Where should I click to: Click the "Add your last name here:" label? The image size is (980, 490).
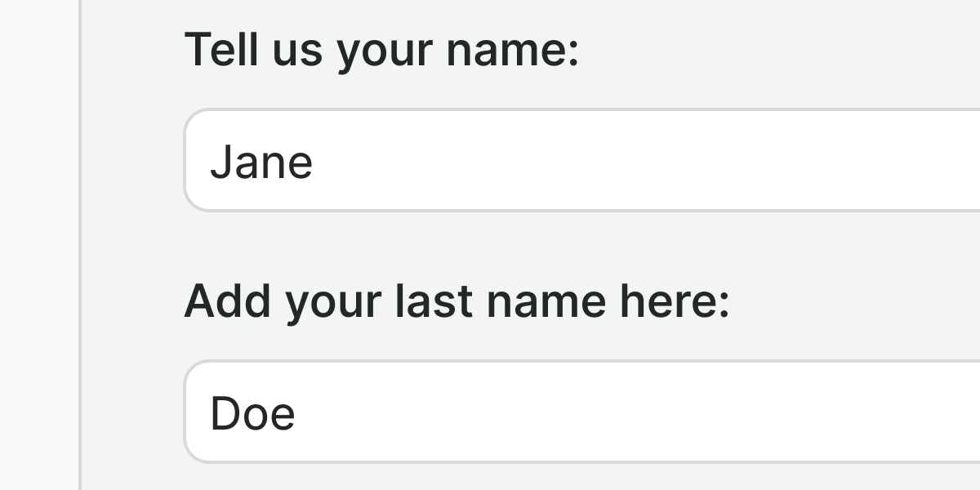coord(456,302)
